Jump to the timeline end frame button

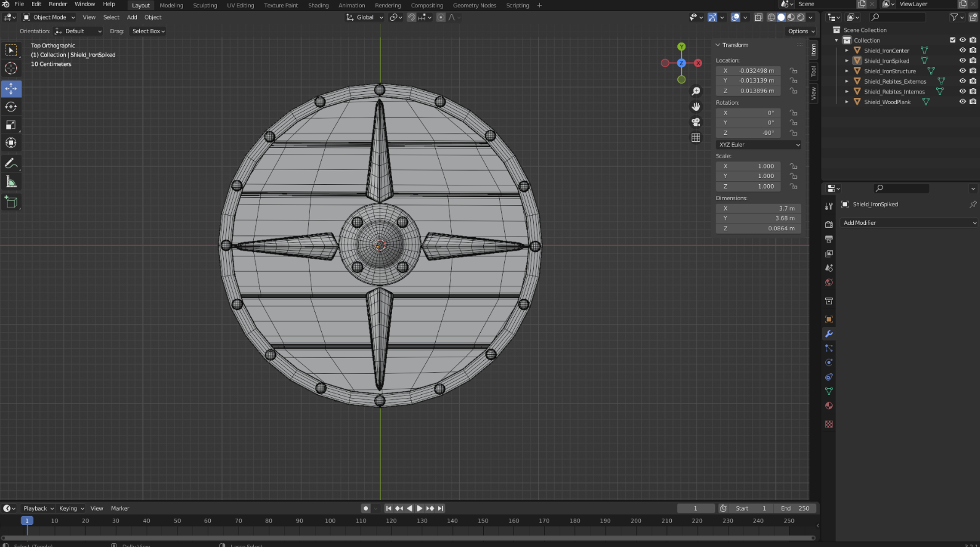click(441, 508)
